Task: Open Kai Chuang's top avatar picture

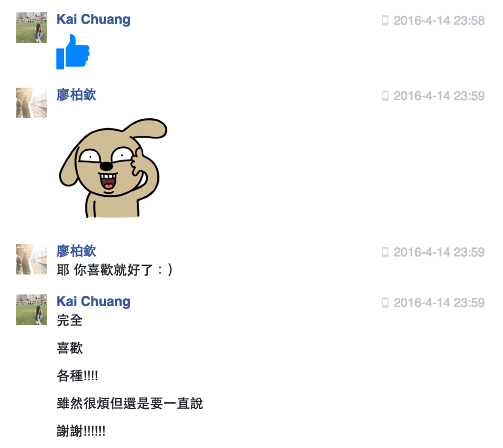Action: click(31, 27)
